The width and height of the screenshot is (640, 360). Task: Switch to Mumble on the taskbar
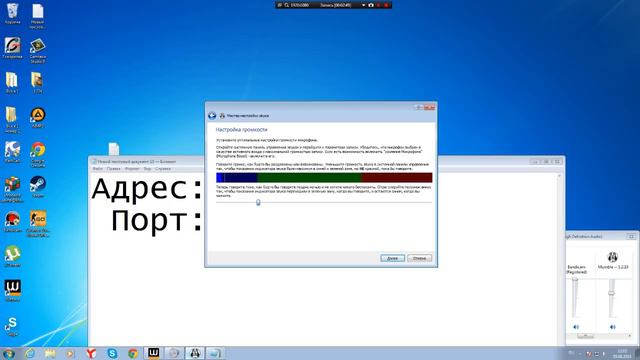pyautogui.click(x=195, y=353)
